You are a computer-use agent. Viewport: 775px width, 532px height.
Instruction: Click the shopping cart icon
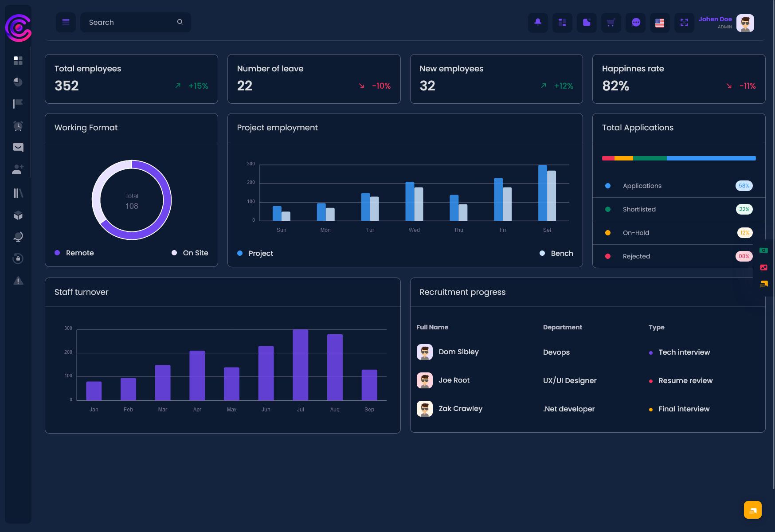(611, 22)
